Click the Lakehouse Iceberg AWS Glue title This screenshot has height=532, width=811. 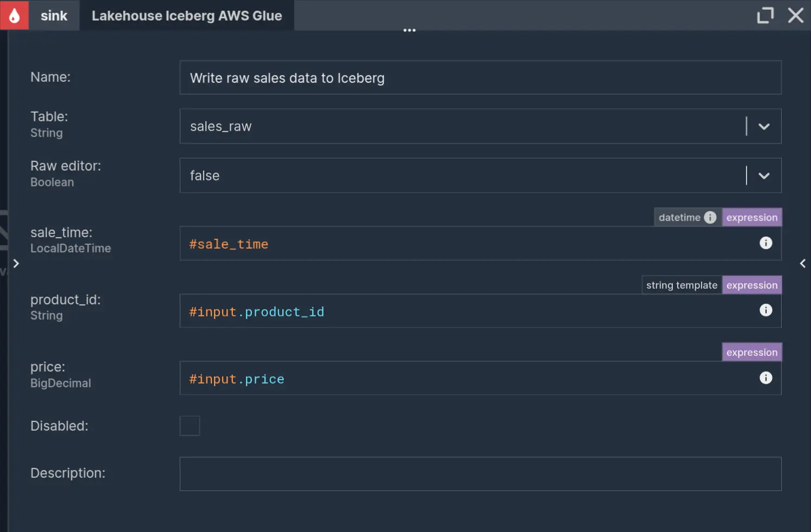coord(187,16)
